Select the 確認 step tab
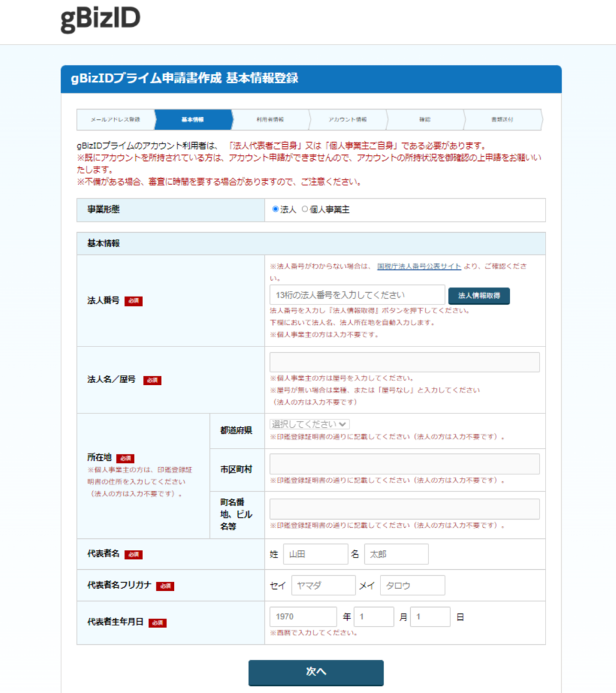 424,119
